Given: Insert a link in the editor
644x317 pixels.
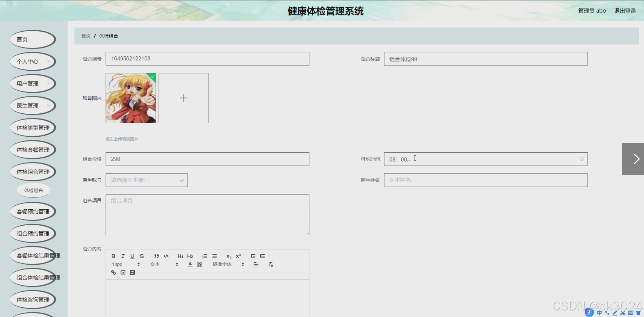Looking at the screenshot, I should [x=113, y=273].
